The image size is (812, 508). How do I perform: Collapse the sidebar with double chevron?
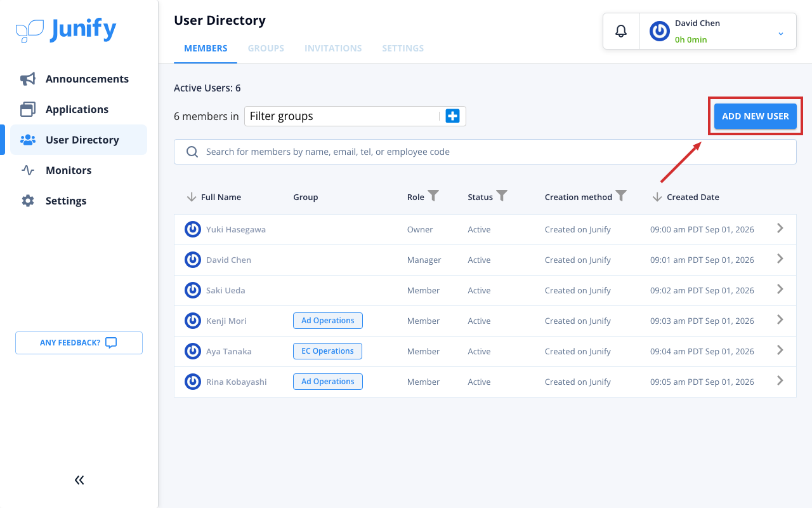click(x=79, y=480)
